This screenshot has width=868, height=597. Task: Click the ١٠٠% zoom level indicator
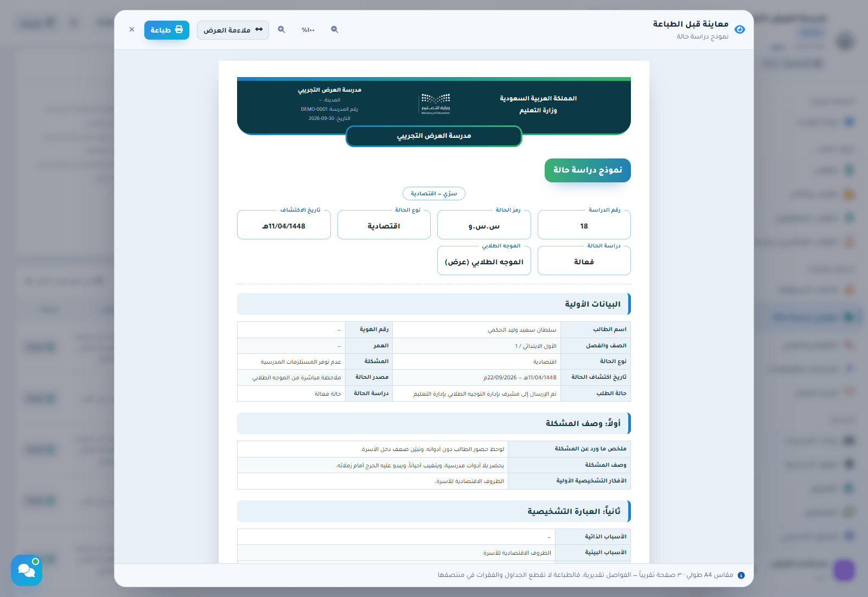pyautogui.click(x=308, y=30)
